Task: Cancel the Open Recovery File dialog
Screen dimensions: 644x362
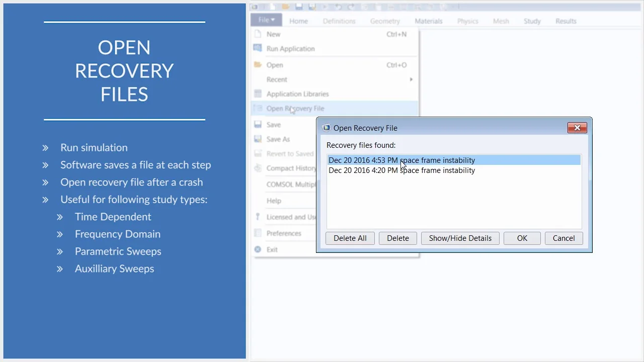Action: [x=563, y=238]
